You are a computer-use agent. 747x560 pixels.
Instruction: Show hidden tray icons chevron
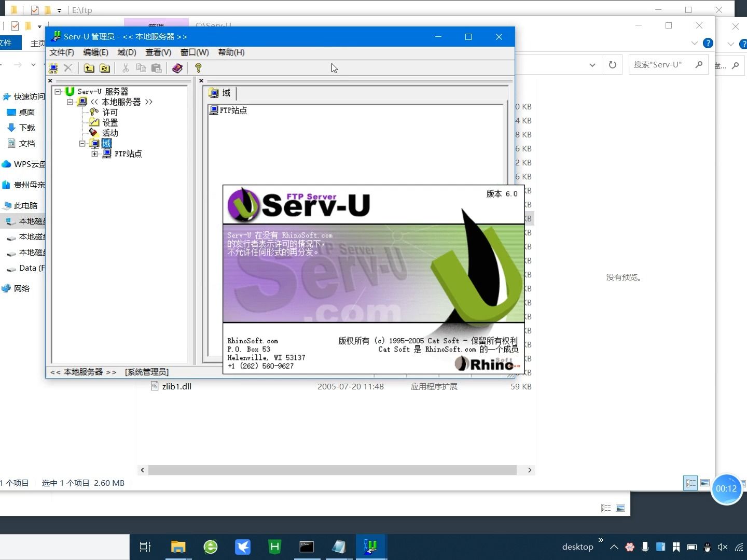(x=614, y=547)
